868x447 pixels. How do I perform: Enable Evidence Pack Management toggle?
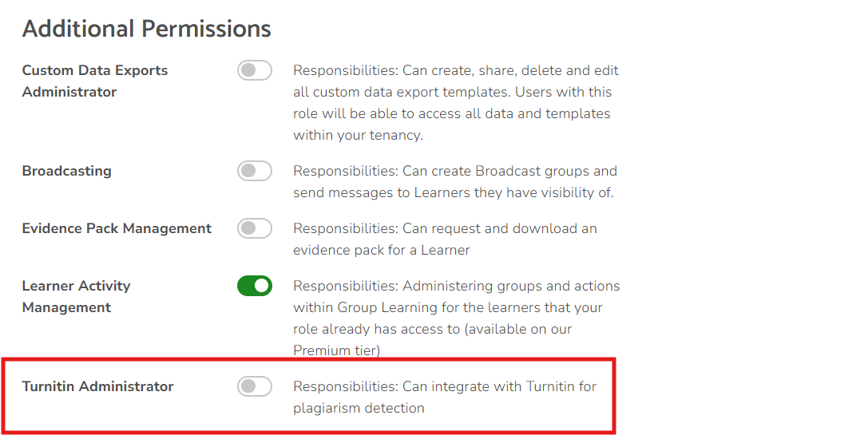click(x=255, y=228)
